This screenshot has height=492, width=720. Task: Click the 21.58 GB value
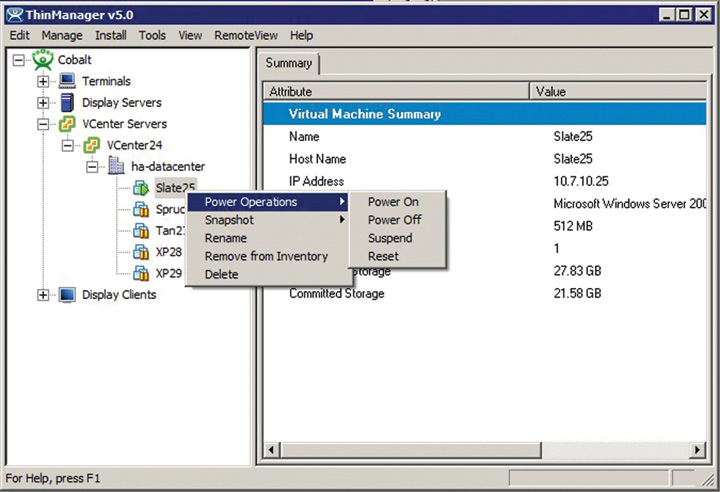click(577, 293)
